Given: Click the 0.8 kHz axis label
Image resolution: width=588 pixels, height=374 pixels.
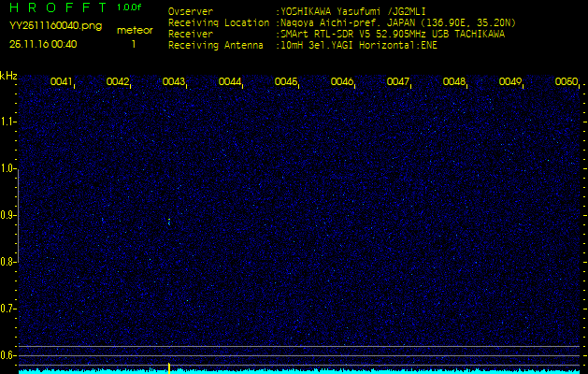Looking at the screenshot, I should (x=8, y=262).
